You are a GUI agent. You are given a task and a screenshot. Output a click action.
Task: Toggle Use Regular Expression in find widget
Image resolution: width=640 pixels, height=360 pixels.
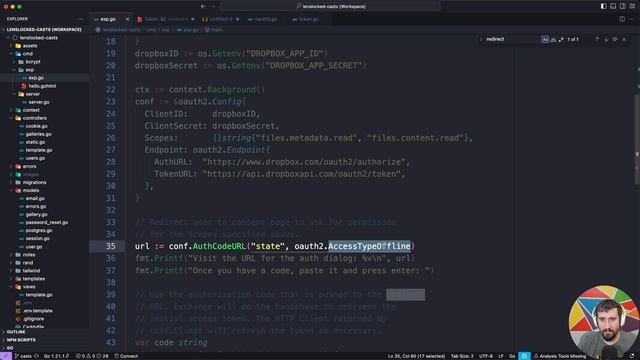pos(561,39)
